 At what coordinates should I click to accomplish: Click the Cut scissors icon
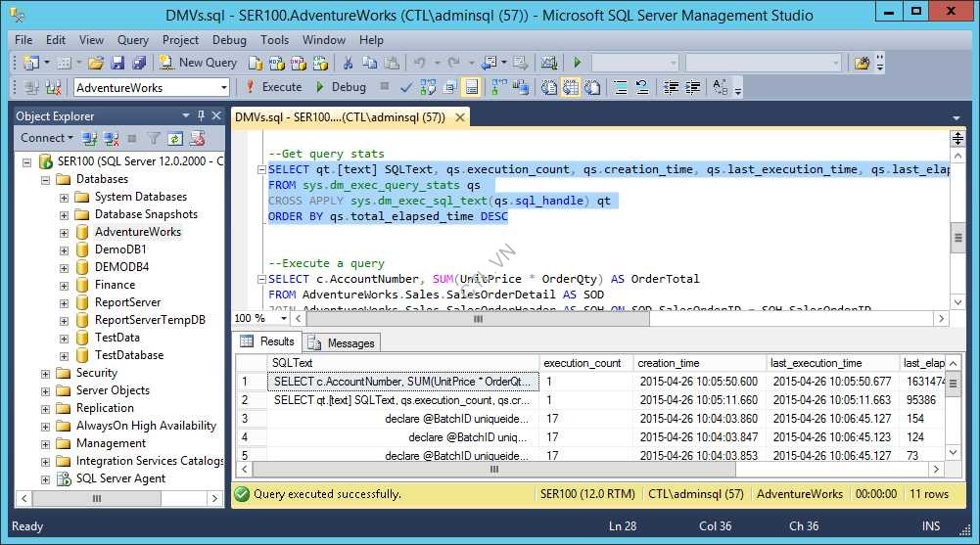coord(347,63)
